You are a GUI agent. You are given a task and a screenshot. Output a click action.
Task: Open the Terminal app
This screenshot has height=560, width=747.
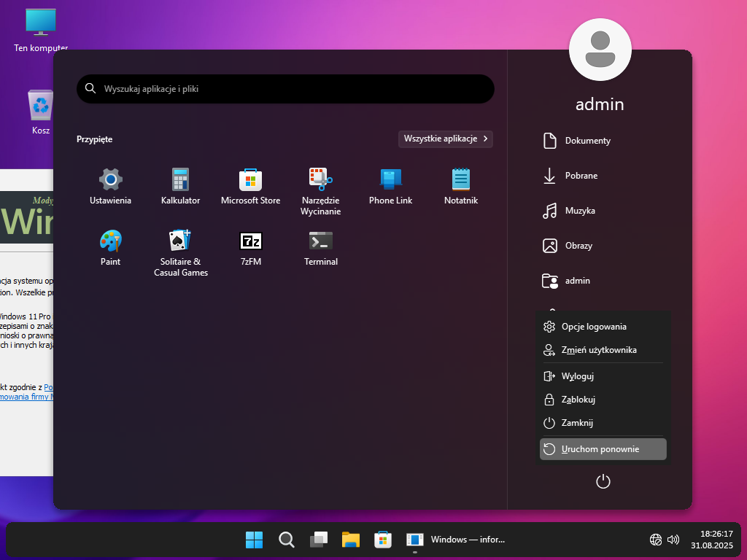[x=320, y=247]
